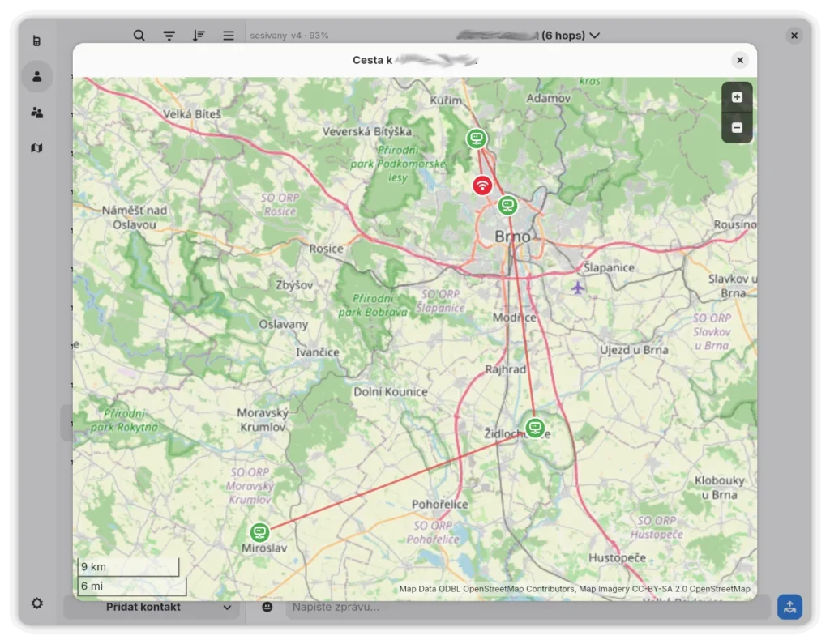Viewport: 830px width, 644px height.
Task: Click the Napište zprávu message field
Action: pyautogui.click(x=527, y=607)
